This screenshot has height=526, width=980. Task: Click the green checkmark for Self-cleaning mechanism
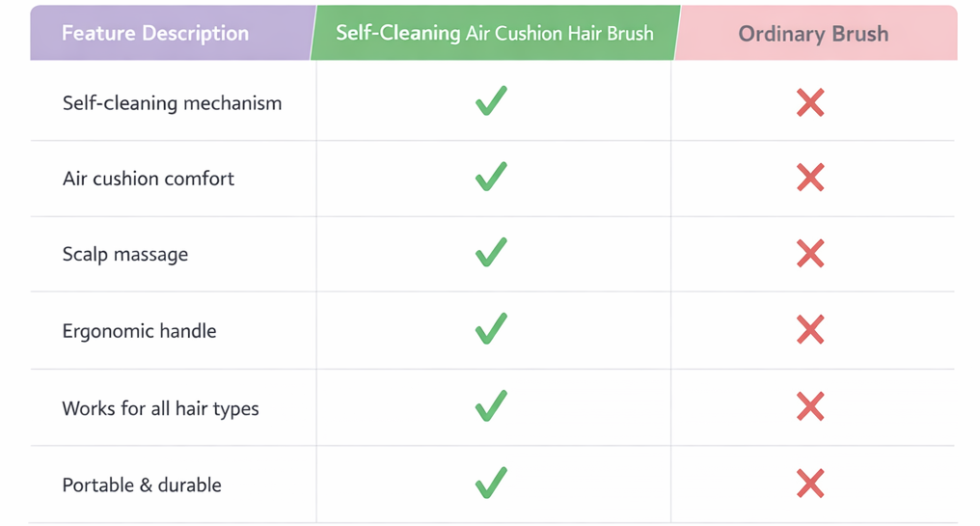point(491,101)
